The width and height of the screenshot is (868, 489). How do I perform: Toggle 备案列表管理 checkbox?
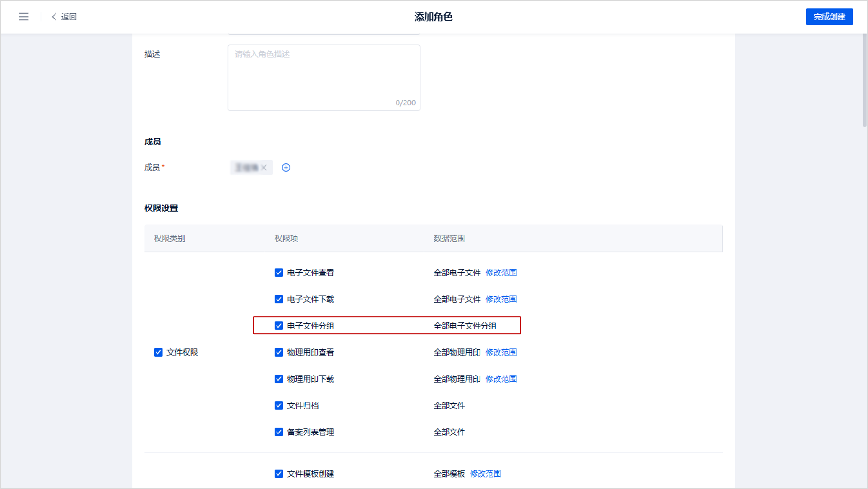279,432
